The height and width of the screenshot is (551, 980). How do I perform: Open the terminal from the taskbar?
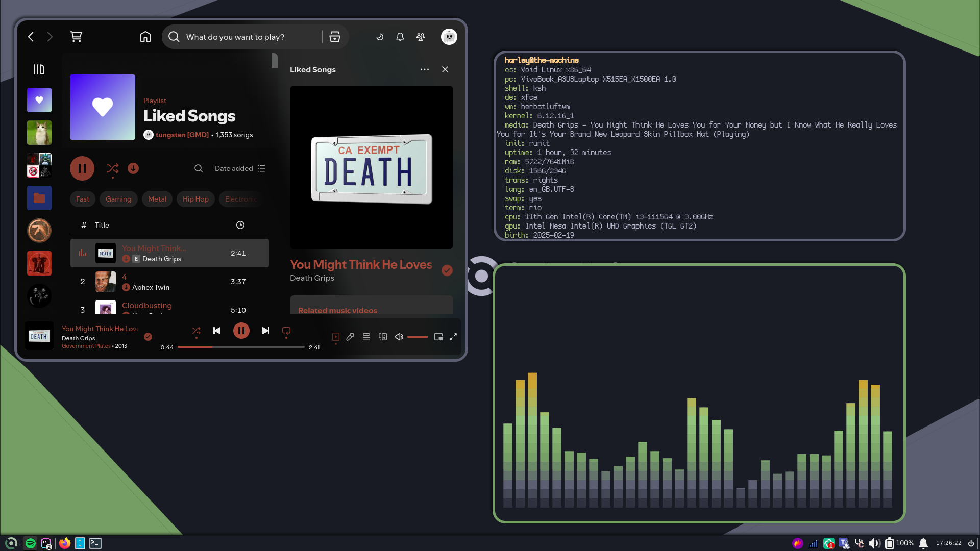[95, 543]
